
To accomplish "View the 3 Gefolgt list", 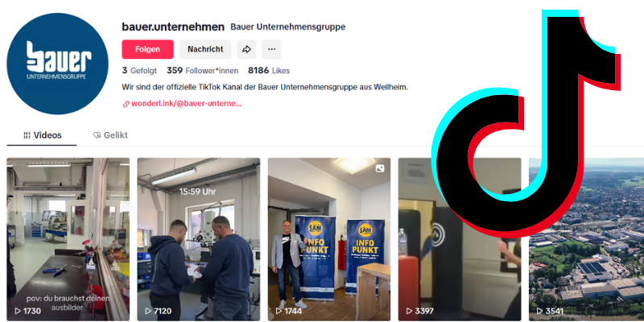I will point(139,71).
